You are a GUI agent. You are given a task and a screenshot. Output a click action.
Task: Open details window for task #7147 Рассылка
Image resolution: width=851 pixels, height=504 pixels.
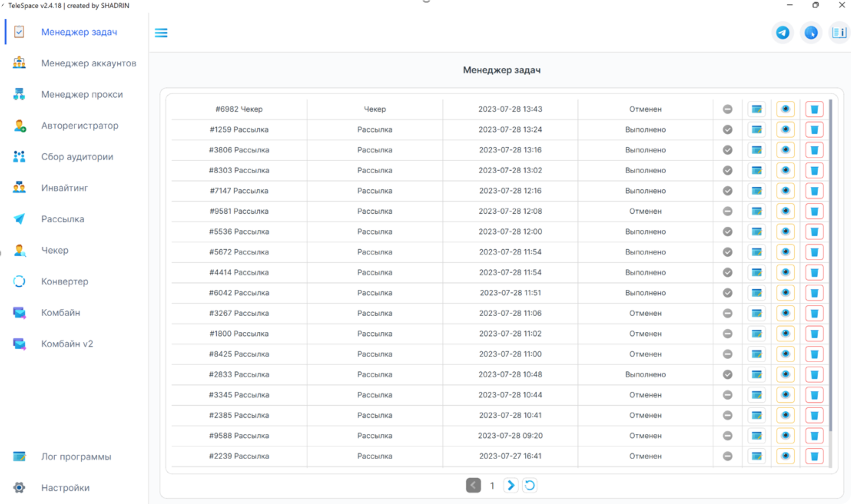click(x=757, y=191)
